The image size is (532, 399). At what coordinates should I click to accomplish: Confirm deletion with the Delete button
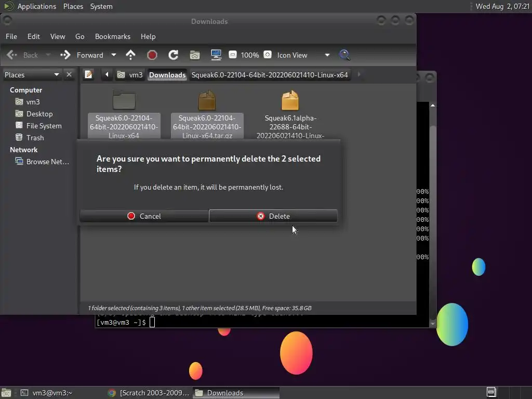[273, 216]
